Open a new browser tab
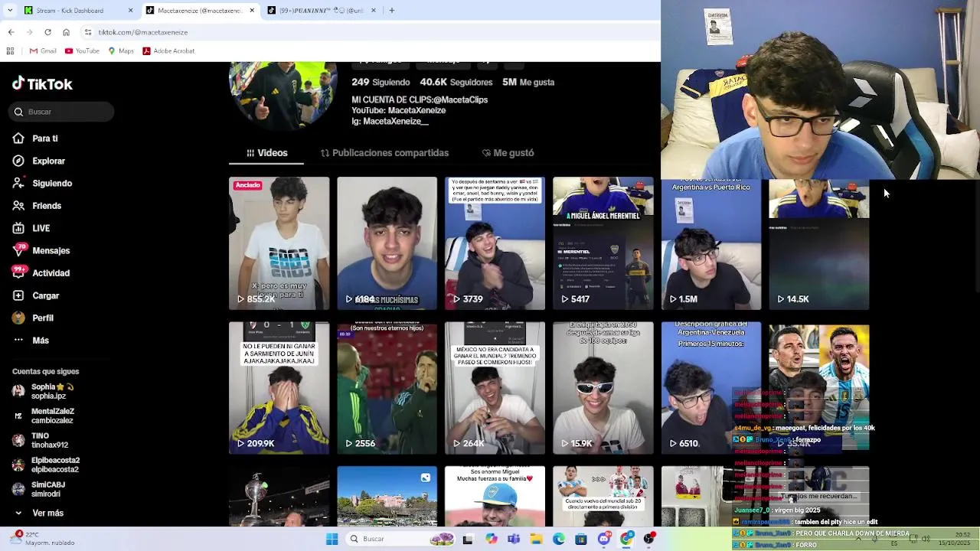The image size is (980, 551). (x=391, y=11)
